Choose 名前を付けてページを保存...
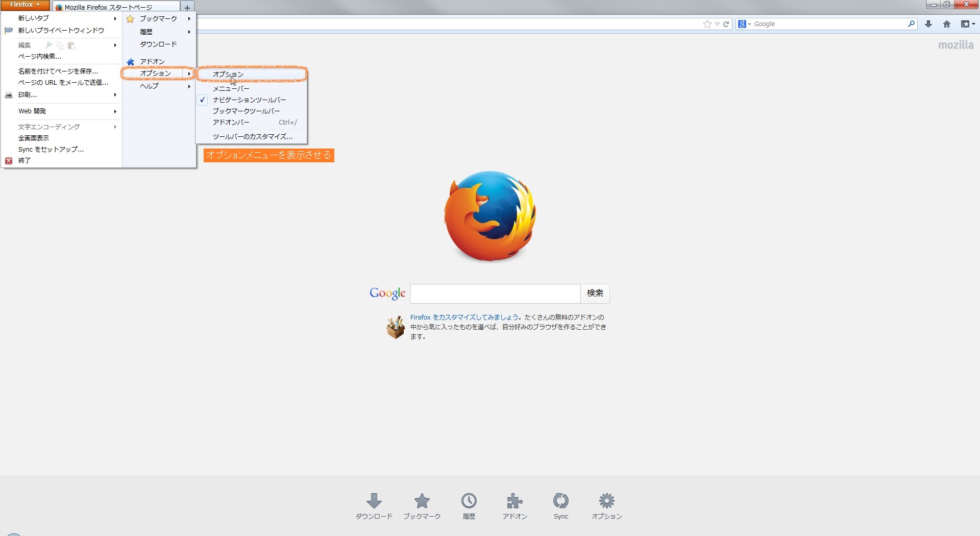This screenshot has height=536, width=980. point(61,71)
